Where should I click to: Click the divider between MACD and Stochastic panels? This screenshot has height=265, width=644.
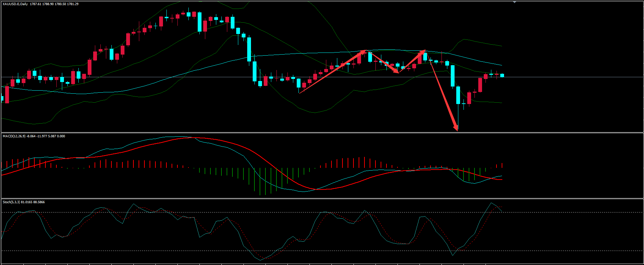coord(322,199)
